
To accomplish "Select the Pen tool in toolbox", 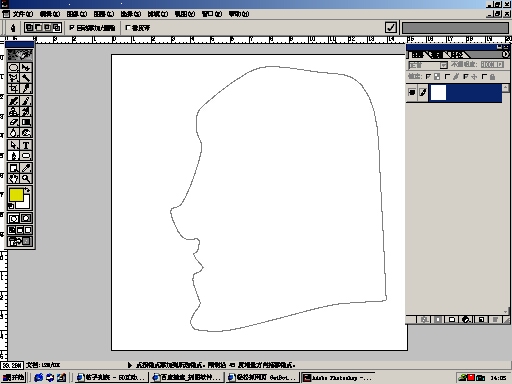I will coord(13,156).
